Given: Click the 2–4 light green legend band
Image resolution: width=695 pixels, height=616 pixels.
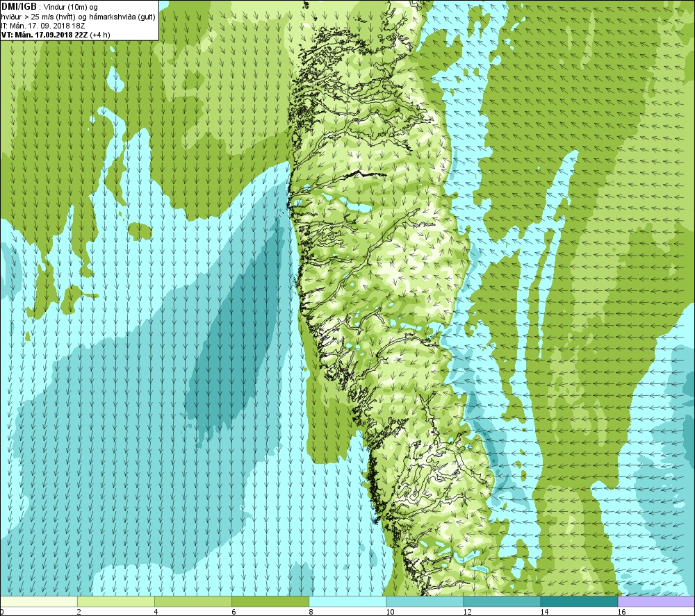Looking at the screenshot, I should pos(115,601).
